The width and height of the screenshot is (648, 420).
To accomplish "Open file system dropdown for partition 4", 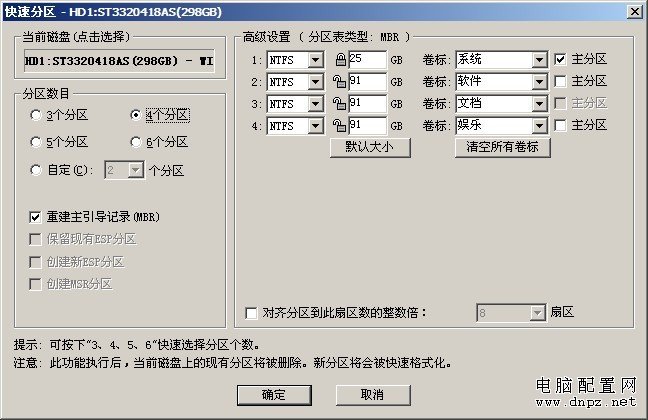I will click(x=316, y=126).
